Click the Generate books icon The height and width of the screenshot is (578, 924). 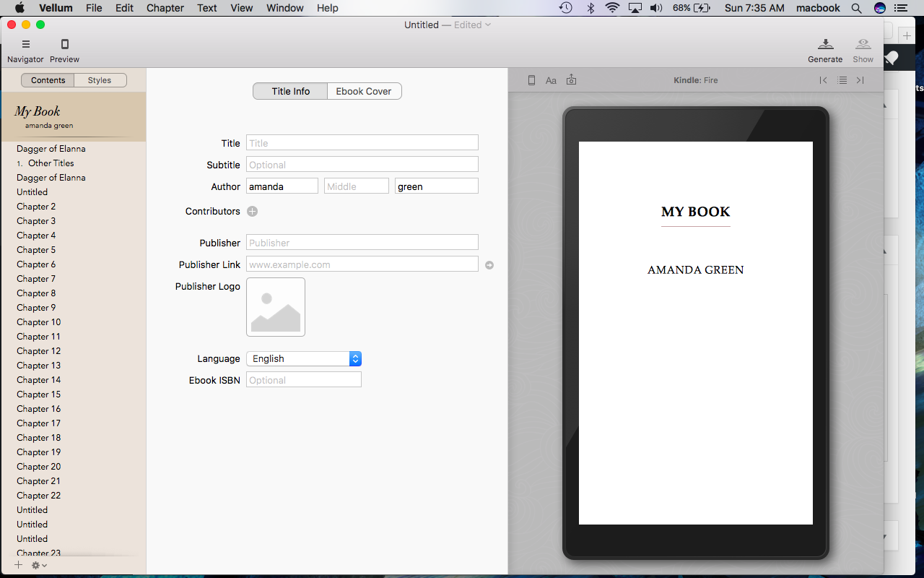(x=825, y=45)
